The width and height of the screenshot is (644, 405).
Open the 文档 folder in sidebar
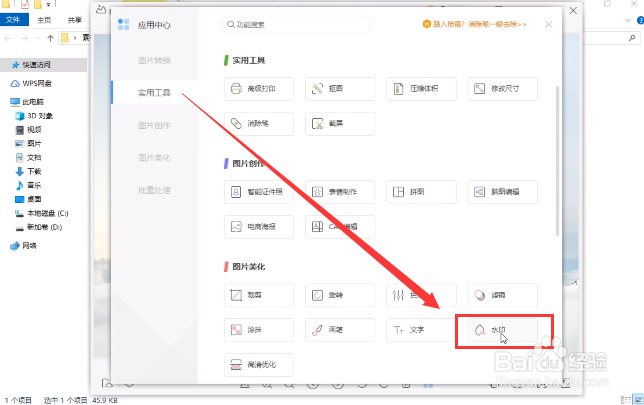pyautogui.click(x=29, y=157)
